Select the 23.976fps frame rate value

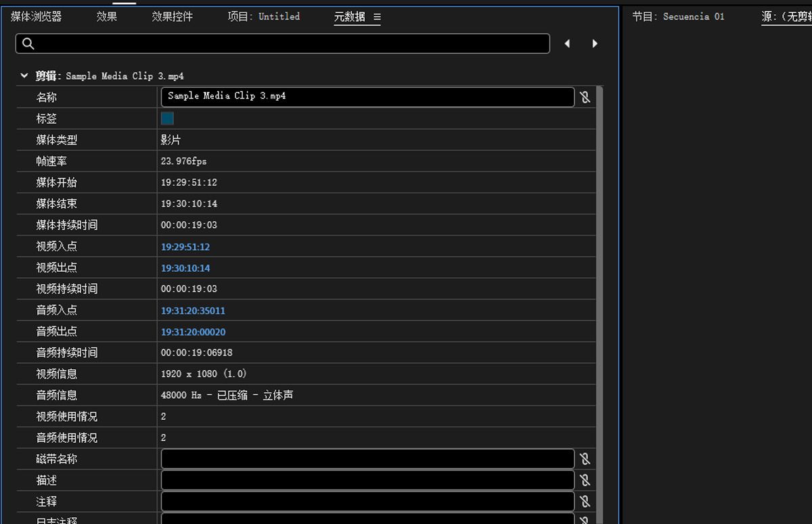click(x=184, y=161)
